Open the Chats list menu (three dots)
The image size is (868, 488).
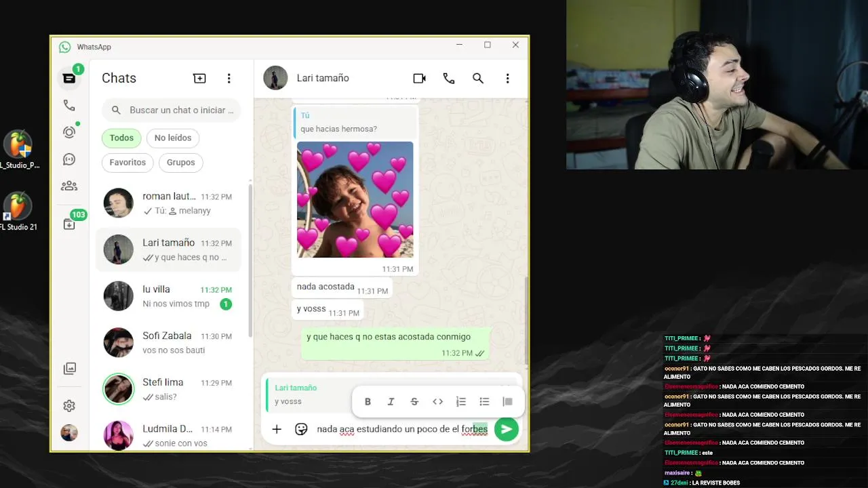point(229,78)
